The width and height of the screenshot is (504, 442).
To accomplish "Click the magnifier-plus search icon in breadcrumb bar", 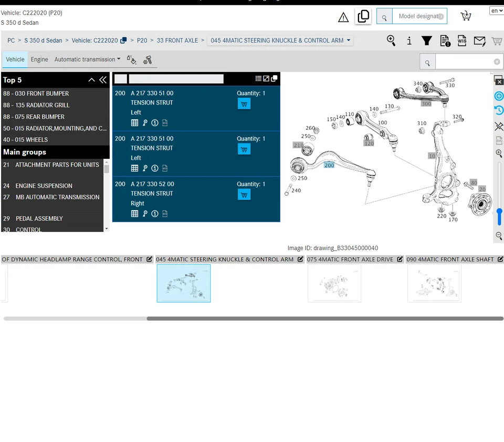I will (x=391, y=40).
